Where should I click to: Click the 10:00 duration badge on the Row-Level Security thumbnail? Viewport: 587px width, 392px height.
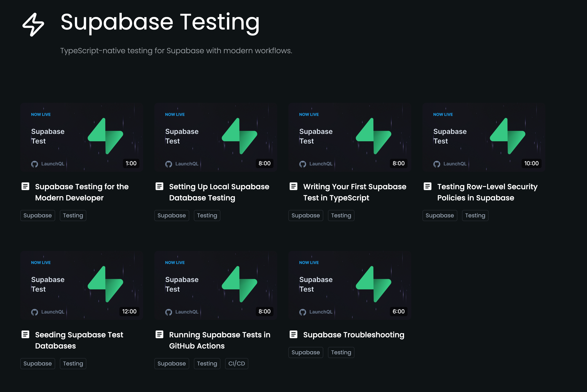(531, 163)
